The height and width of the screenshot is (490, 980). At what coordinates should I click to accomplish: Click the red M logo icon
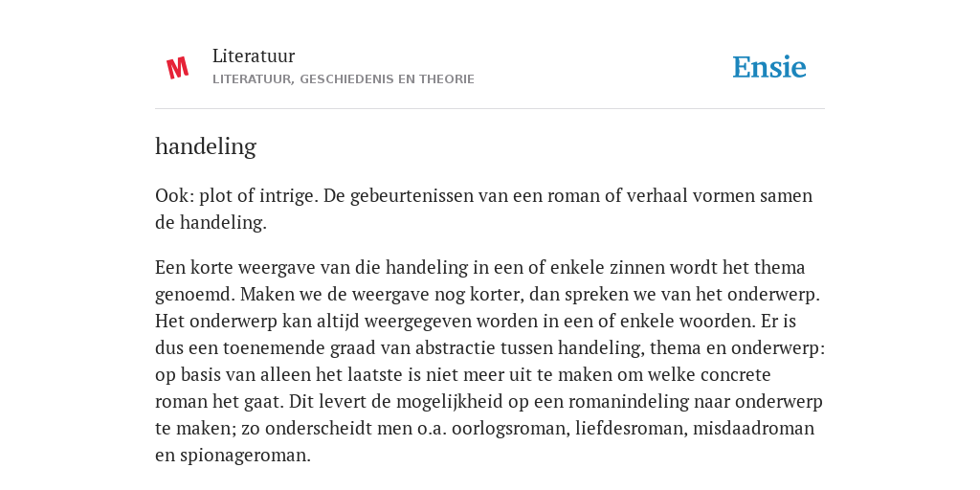click(177, 68)
